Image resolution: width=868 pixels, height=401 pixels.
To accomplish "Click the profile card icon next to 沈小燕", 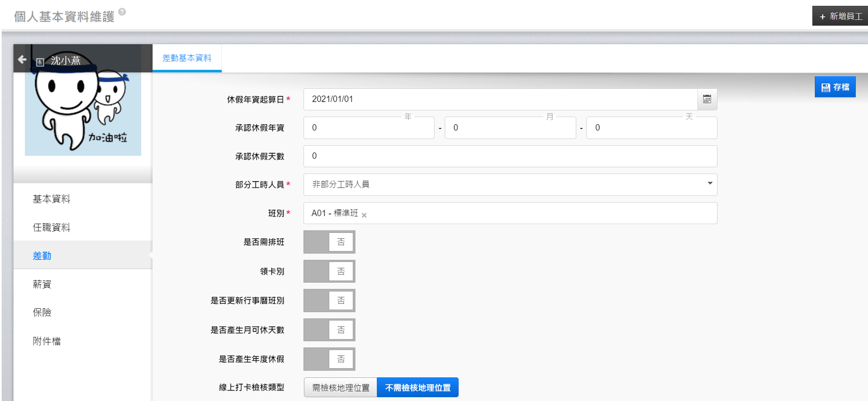I will pos(40,62).
